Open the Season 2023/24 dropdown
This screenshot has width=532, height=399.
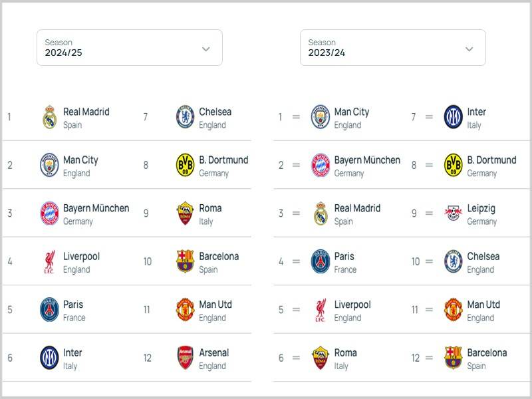click(x=392, y=48)
